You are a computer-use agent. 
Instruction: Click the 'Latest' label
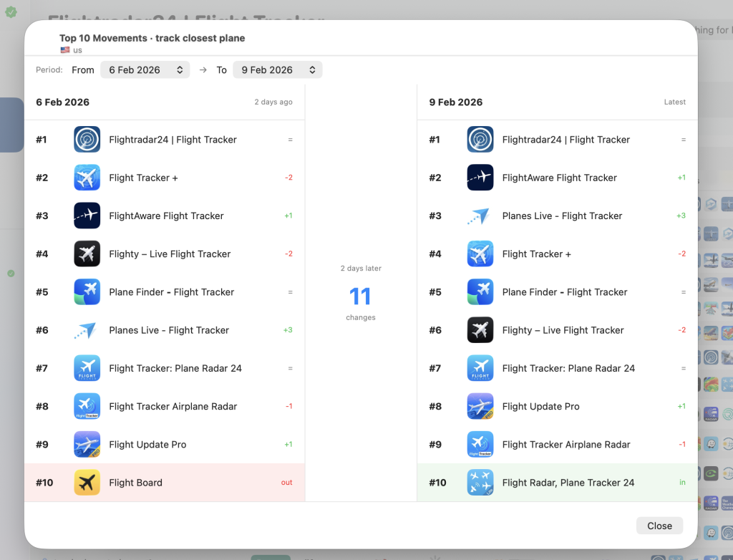point(674,102)
